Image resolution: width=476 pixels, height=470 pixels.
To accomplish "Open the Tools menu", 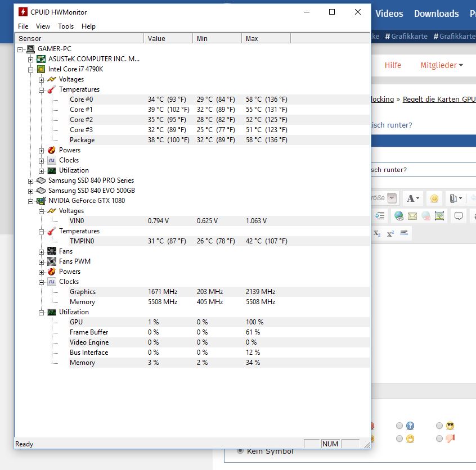I will 66,26.
